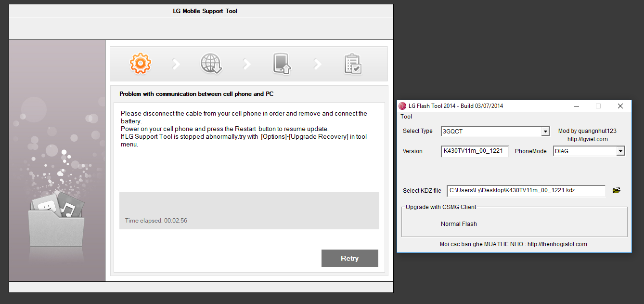Screen dimensions: 644x304
Task: Click the arrow between phone and clipboard icons
Action: click(318, 64)
